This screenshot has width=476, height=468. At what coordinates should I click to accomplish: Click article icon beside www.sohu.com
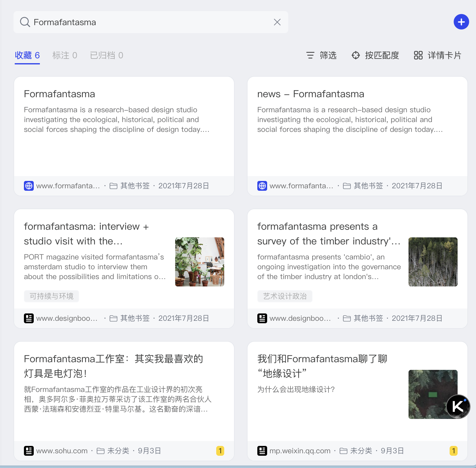(29, 451)
